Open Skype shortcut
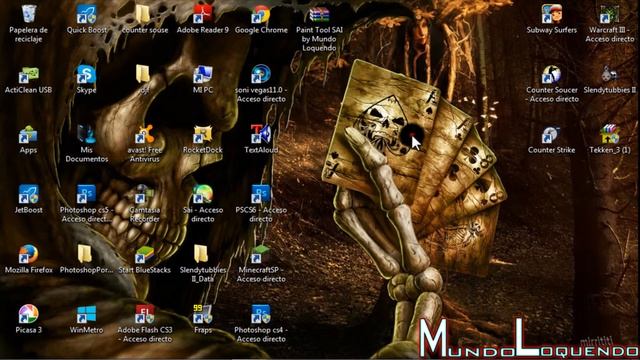Screen dimensions: 640x360 (x=87, y=74)
